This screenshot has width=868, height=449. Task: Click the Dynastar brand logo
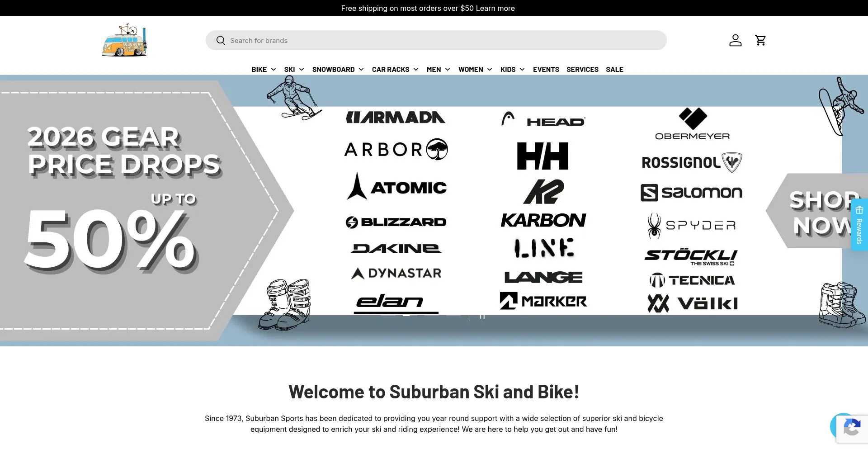[396, 273]
